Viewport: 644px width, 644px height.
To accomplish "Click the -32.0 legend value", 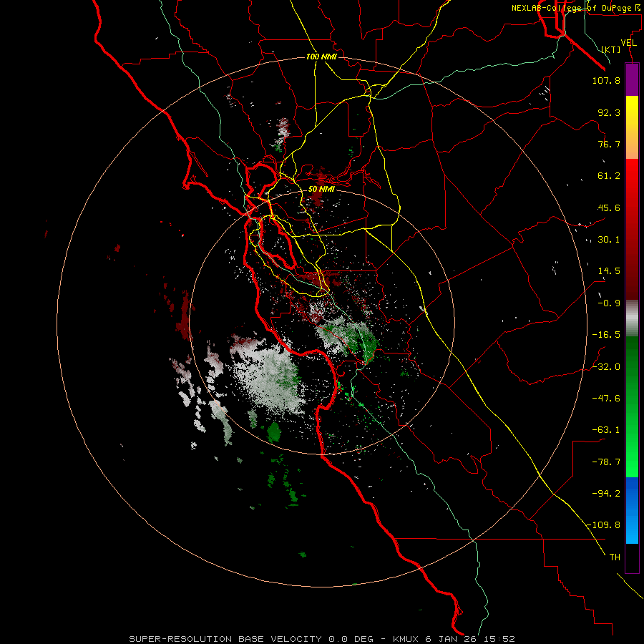I will coord(606,367).
